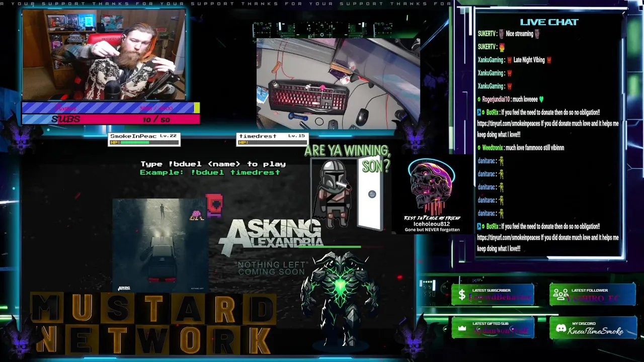644x362 pixels.
Task: Click the SUBS 10 / 50 goal bar
Action: coord(111,119)
